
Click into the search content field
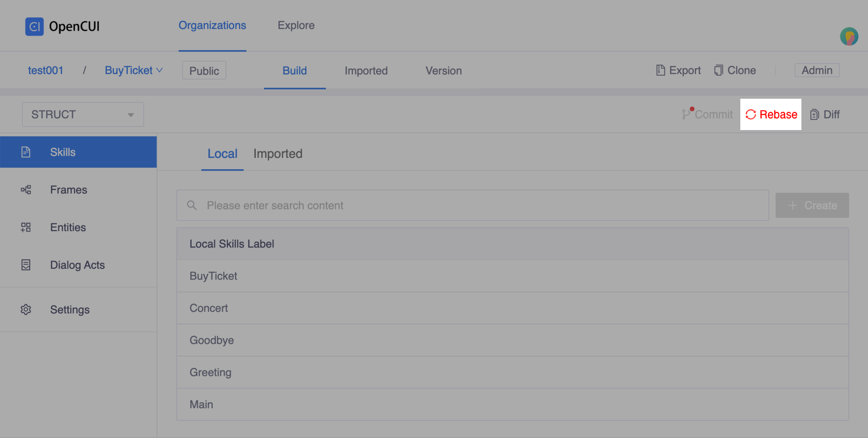click(472, 205)
